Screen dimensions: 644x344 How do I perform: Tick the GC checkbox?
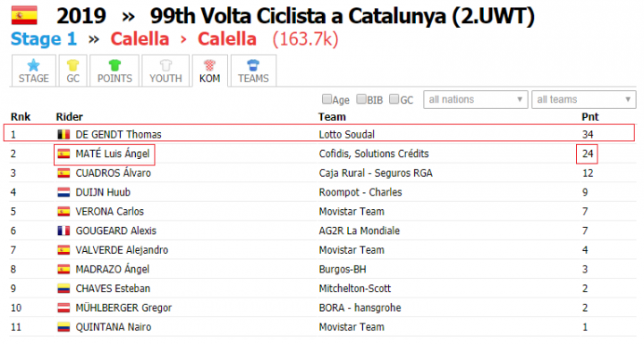click(x=394, y=99)
